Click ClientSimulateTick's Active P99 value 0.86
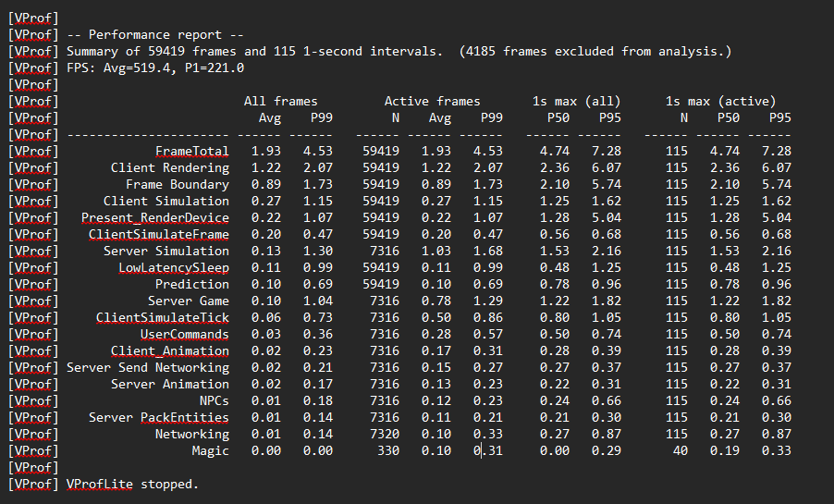The image size is (834, 504). coord(488,318)
